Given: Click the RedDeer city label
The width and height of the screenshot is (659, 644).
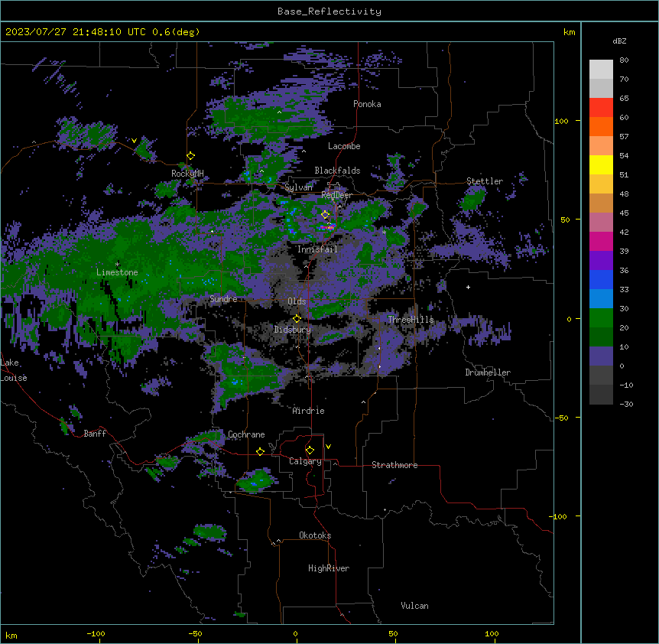Looking at the screenshot, I should tap(336, 195).
